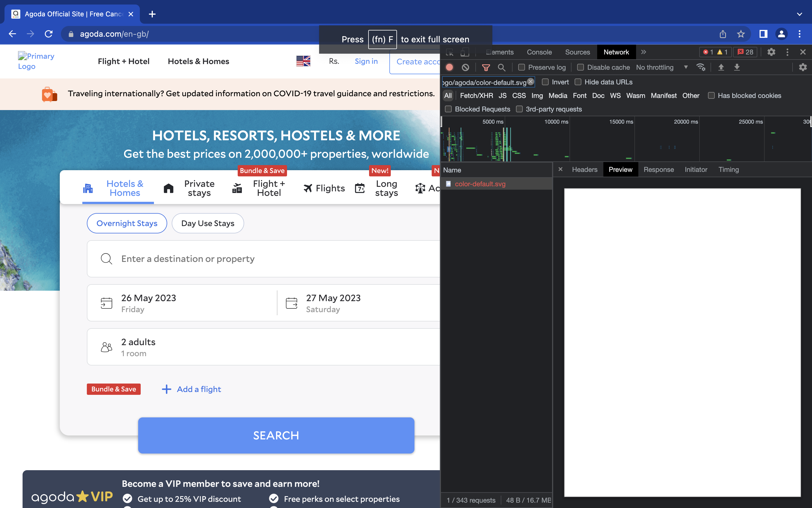
Task: Open network conditions wifi icon
Action: (701, 67)
